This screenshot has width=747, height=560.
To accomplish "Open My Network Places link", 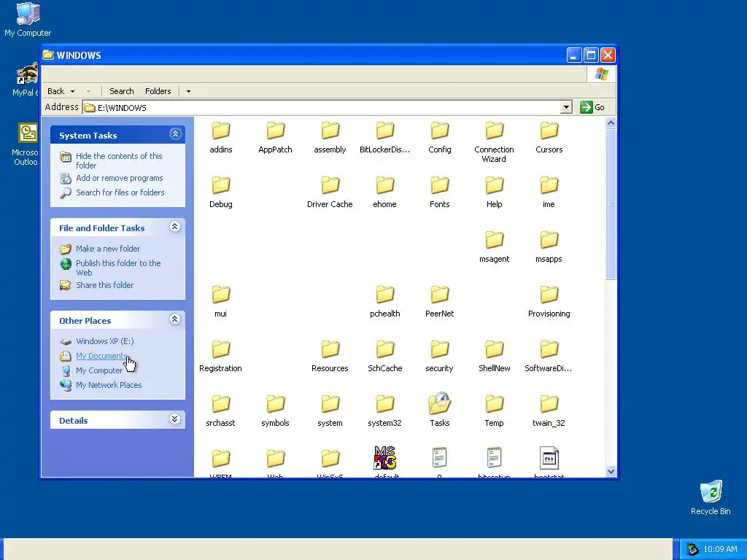I will pyautogui.click(x=109, y=385).
